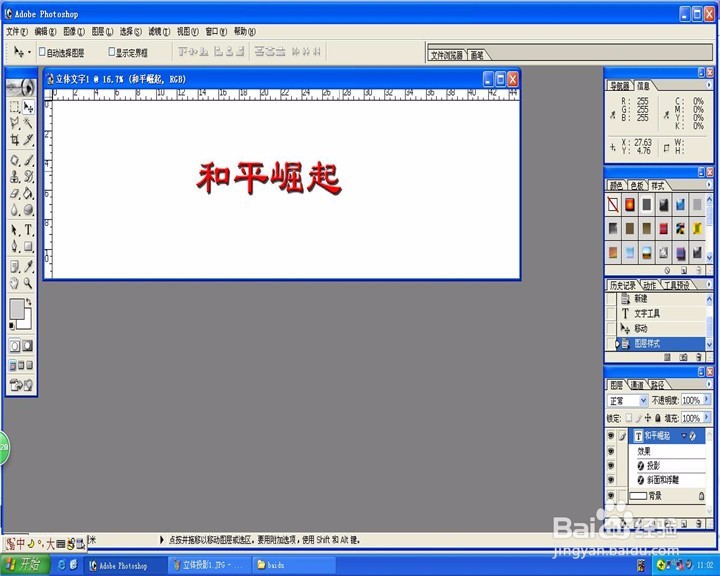Select the Blur tool
The width and height of the screenshot is (720, 576).
click(x=15, y=209)
